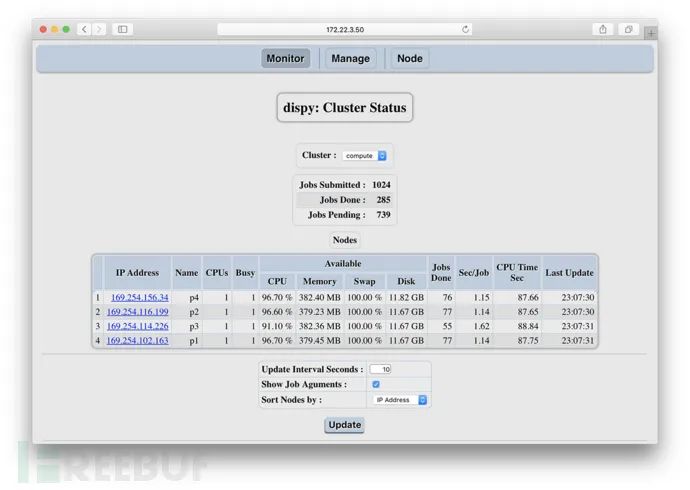Open node link 169.254.156.34
690x490 pixels.
coord(139,297)
